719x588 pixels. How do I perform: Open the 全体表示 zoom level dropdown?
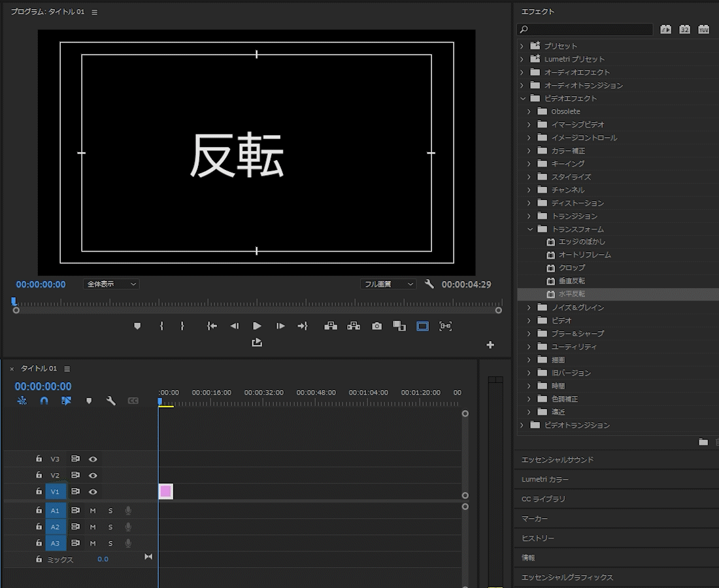[111, 284]
